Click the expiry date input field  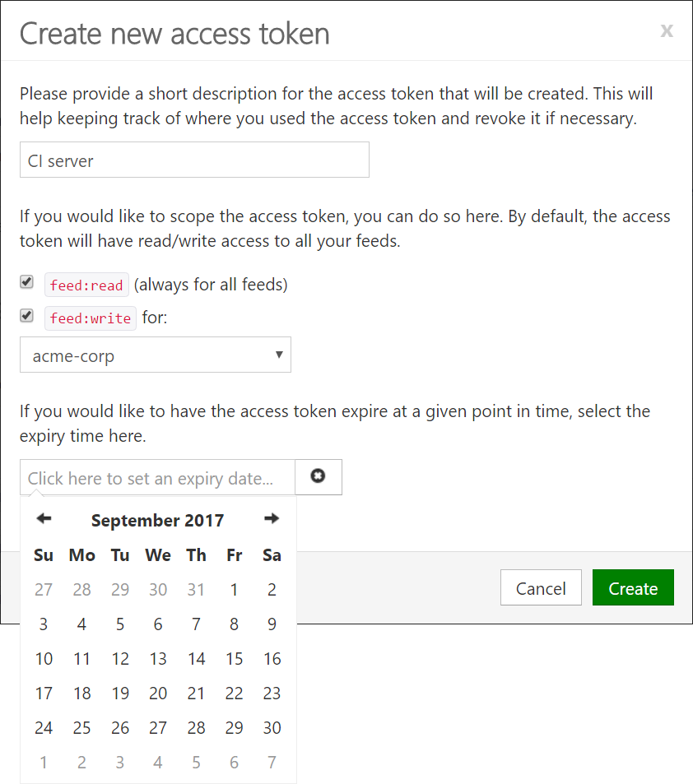click(156, 476)
